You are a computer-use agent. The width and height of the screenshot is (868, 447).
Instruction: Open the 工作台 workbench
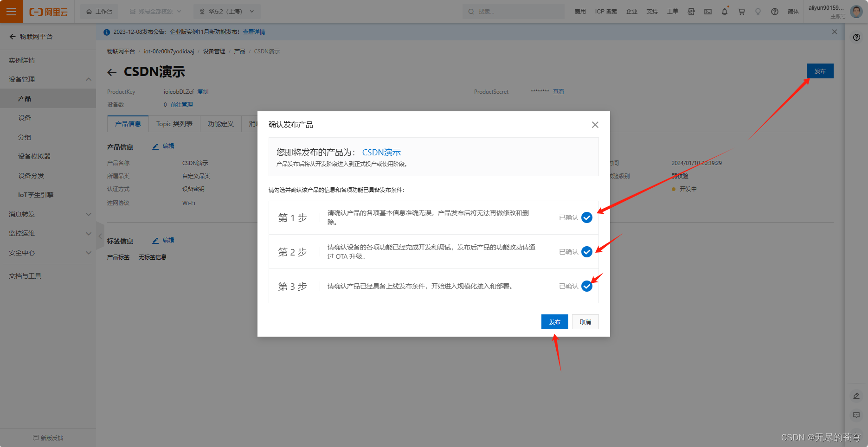coord(99,12)
